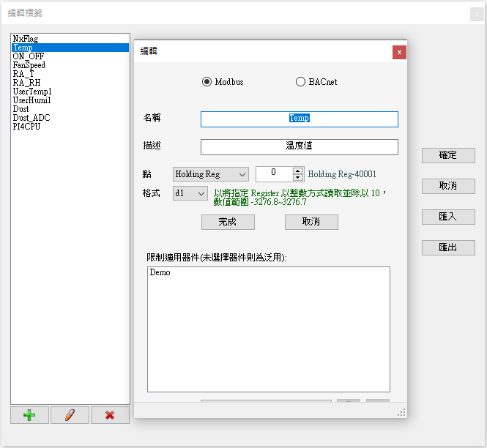Select Dust_ADC in the tag list

click(x=31, y=118)
